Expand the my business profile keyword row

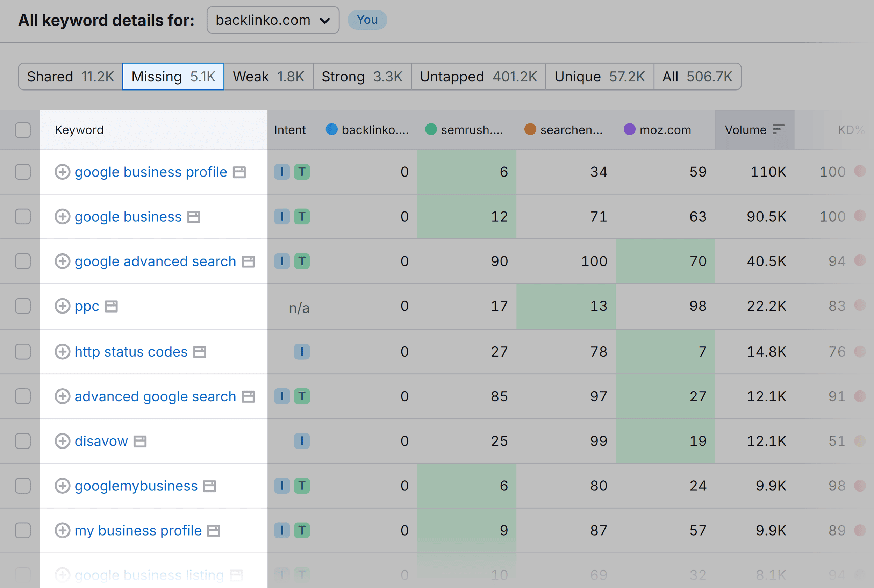[63, 530]
